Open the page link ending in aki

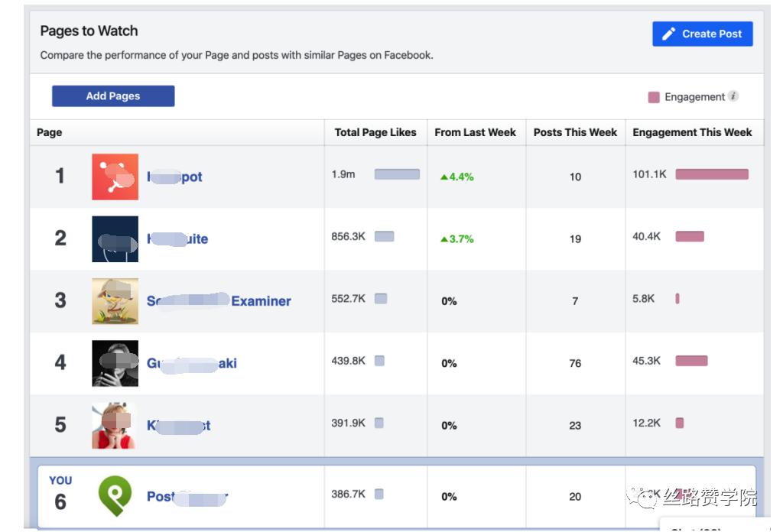pyautogui.click(x=192, y=363)
